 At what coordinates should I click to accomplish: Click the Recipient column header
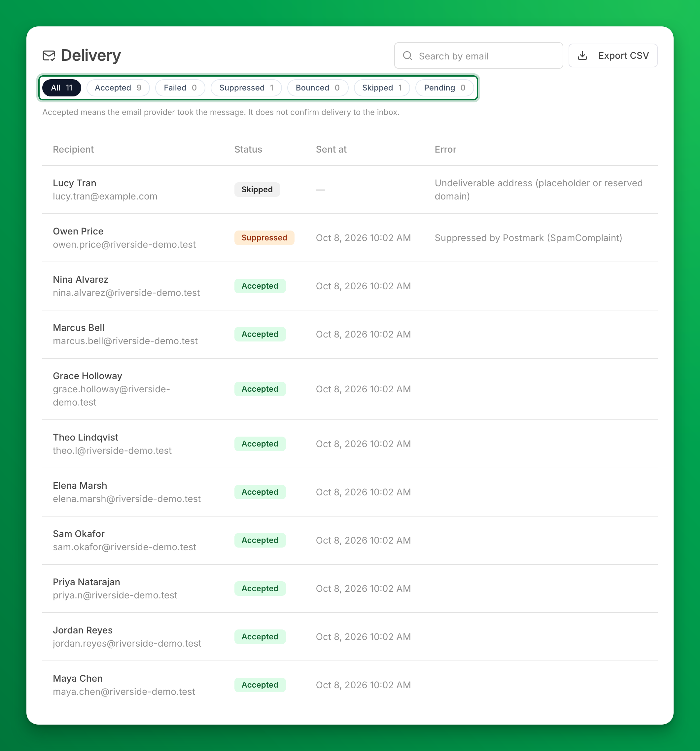pos(73,150)
